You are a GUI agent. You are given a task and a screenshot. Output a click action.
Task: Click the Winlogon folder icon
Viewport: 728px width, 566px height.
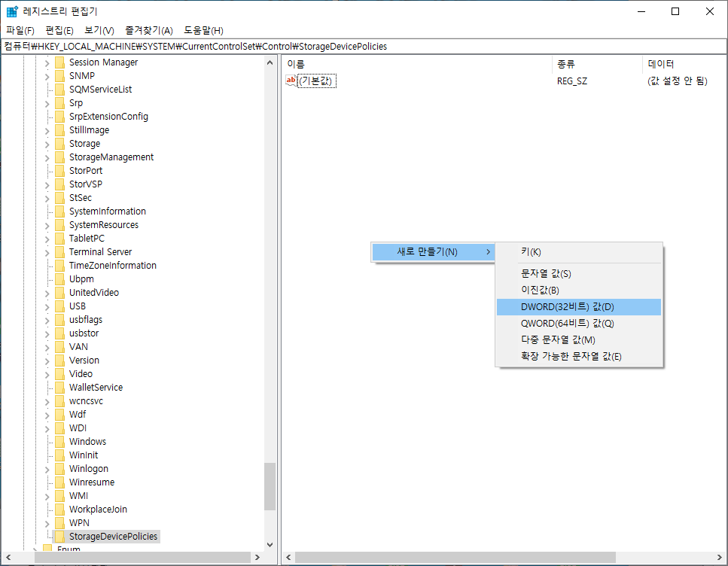click(x=60, y=468)
